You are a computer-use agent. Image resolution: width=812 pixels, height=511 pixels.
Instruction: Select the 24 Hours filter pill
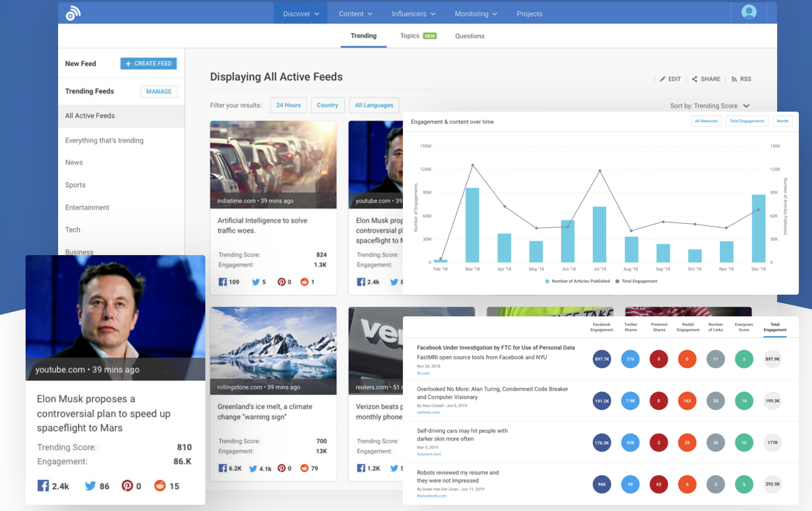click(287, 105)
